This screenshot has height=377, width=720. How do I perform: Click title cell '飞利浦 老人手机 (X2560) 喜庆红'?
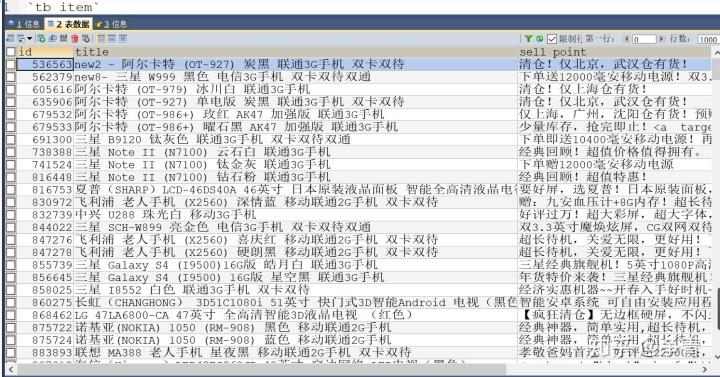tap(296, 240)
